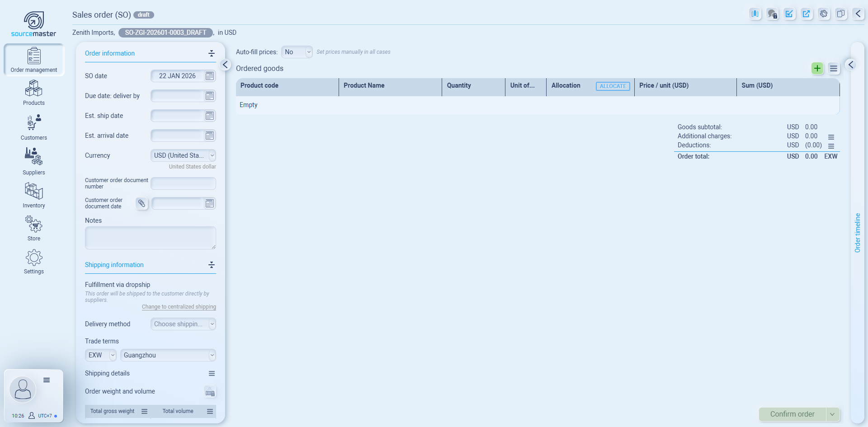Open the Additional charges menu icon
Screen dimensions: 868x427
(x=831, y=137)
